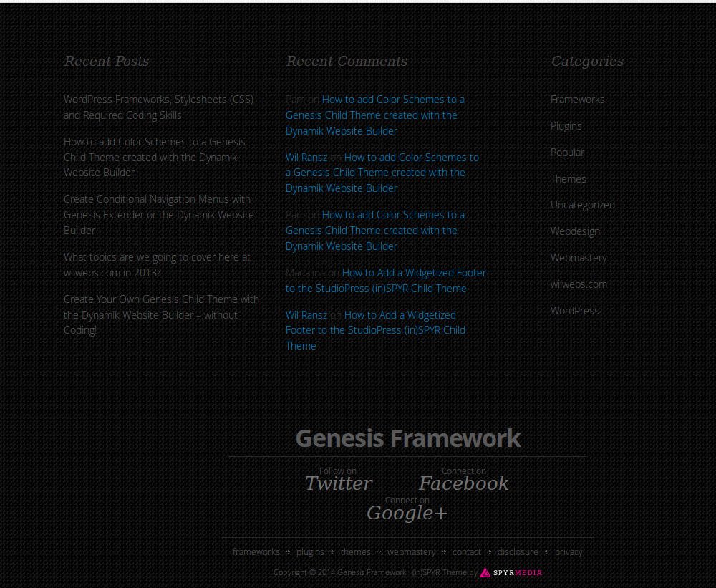Browse the Uncategorized category

coord(582,205)
